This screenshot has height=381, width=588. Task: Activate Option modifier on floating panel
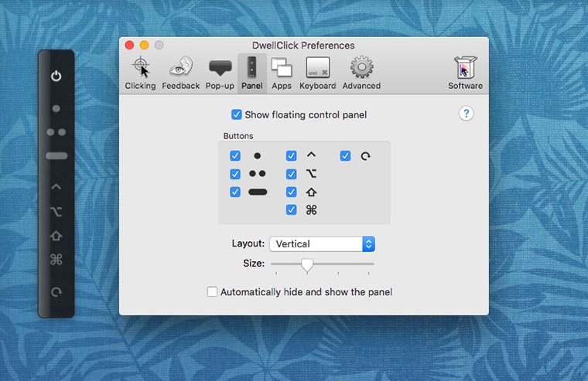point(56,212)
